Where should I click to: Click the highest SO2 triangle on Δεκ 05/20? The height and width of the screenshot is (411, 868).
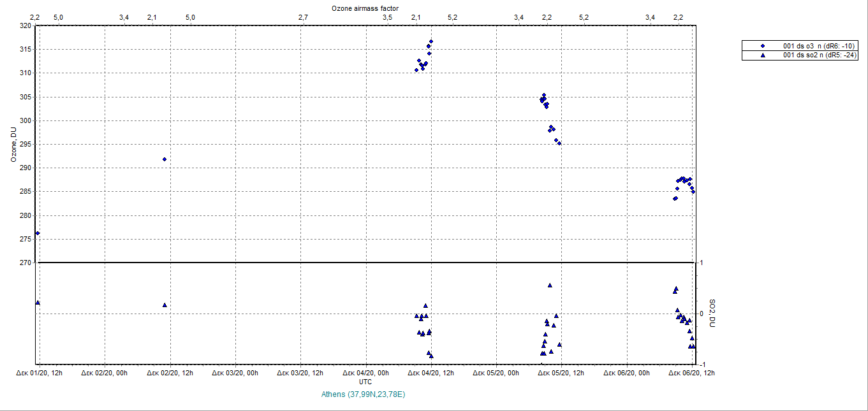550,285
